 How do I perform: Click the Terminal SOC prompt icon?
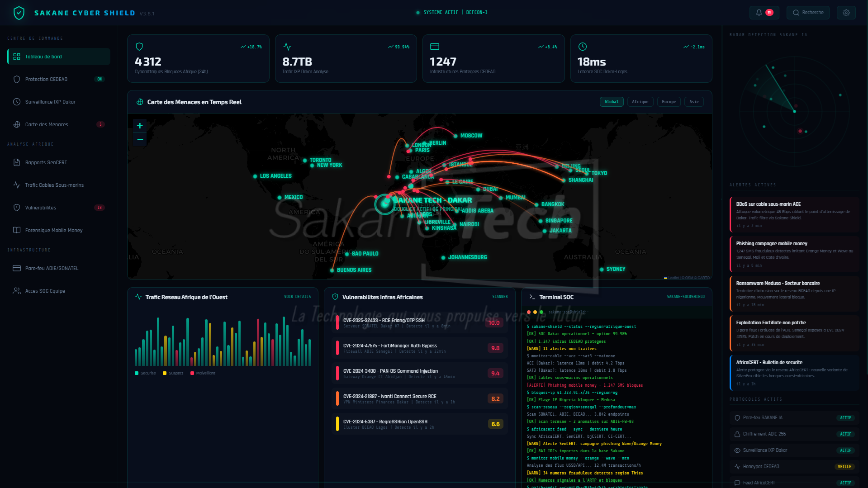pos(532,297)
